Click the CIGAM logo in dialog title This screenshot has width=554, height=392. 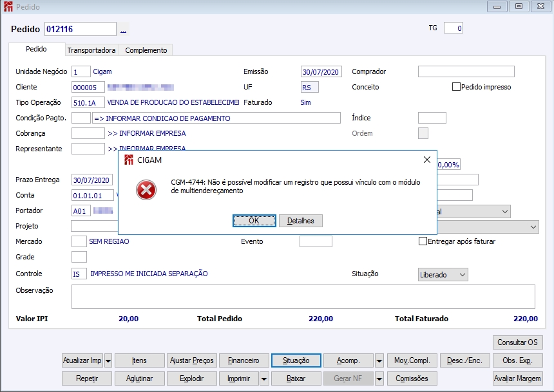click(x=129, y=160)
